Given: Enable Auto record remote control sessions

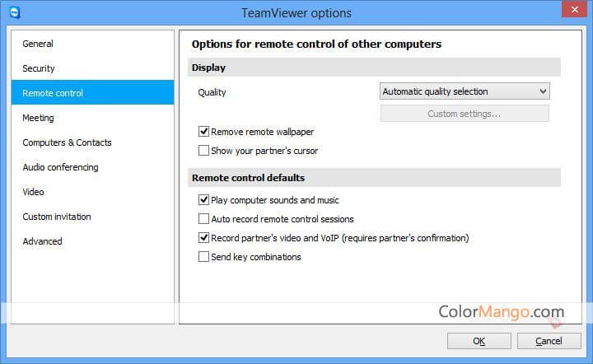Looking at the screenshot, I should [203, 219].
